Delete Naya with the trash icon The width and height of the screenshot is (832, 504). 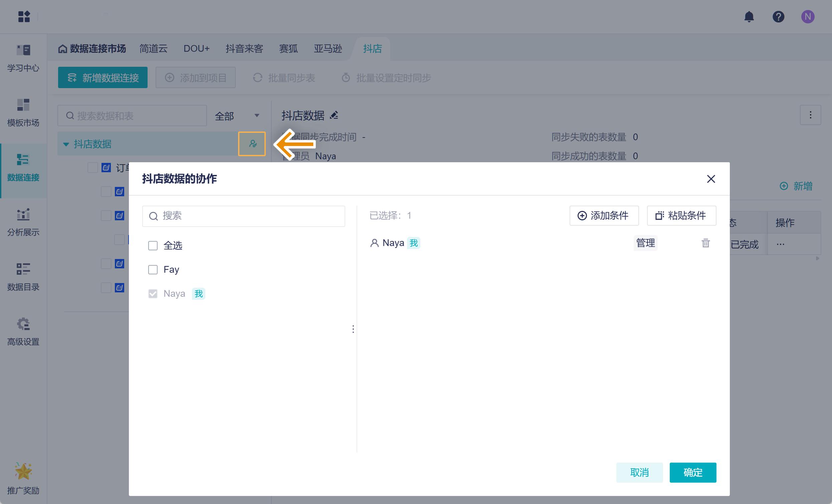tap(705, 243)
